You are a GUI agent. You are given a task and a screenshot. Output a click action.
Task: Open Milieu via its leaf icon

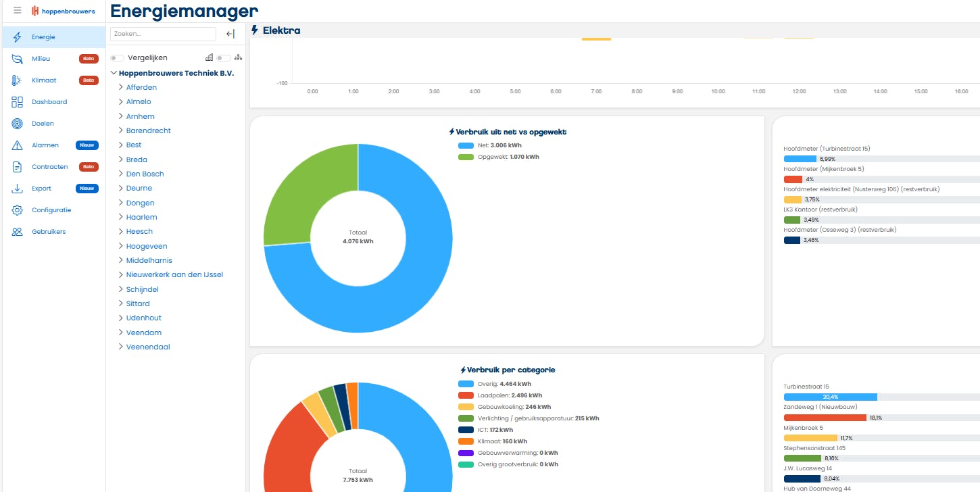point(18,59)
